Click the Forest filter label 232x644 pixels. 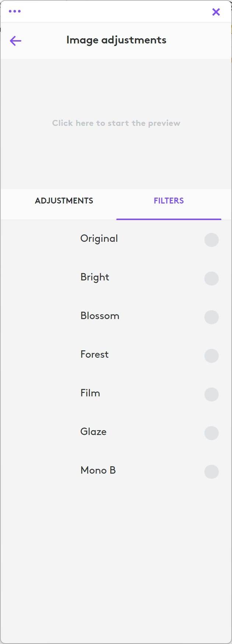tap(95, 354)
